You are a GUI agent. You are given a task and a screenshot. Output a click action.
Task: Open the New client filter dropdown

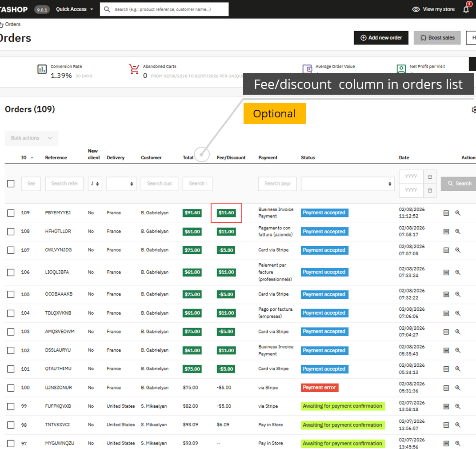95,184
